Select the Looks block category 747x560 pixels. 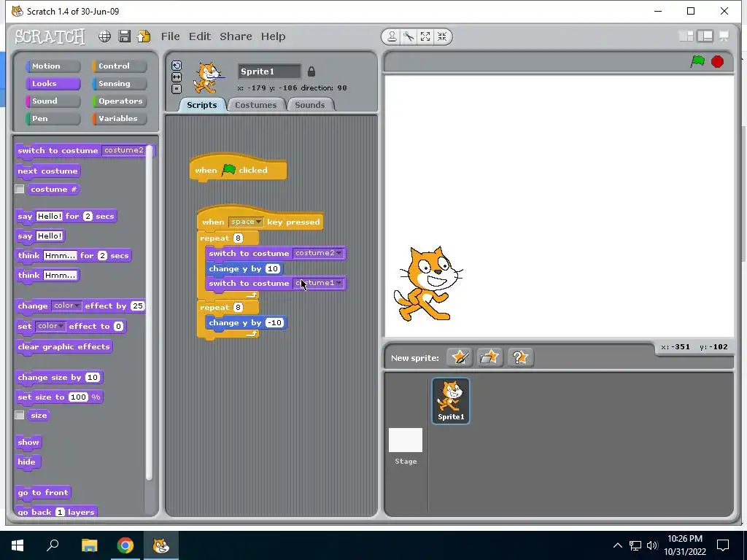[53, 83]
